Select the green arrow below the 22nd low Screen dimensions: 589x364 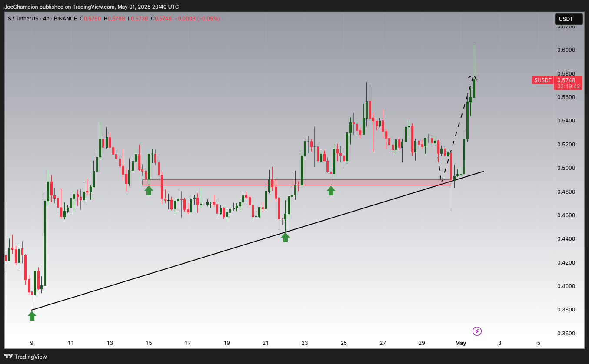(285, 237)
